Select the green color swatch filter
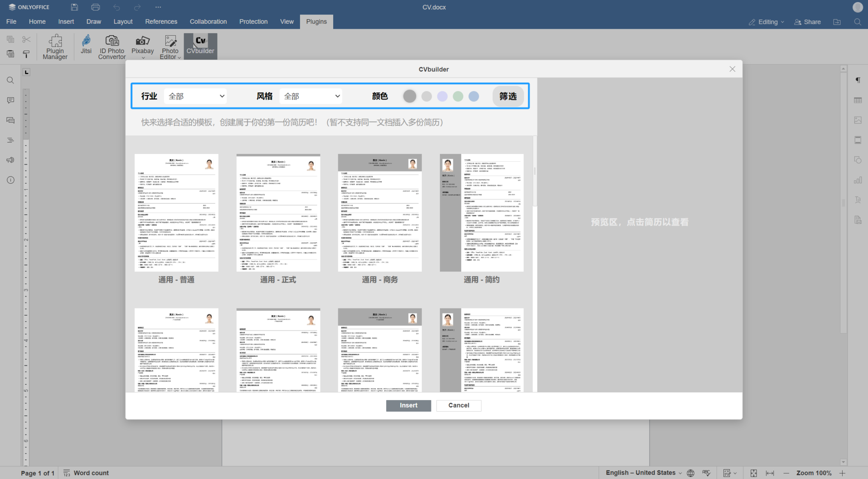 pos(458,96)
